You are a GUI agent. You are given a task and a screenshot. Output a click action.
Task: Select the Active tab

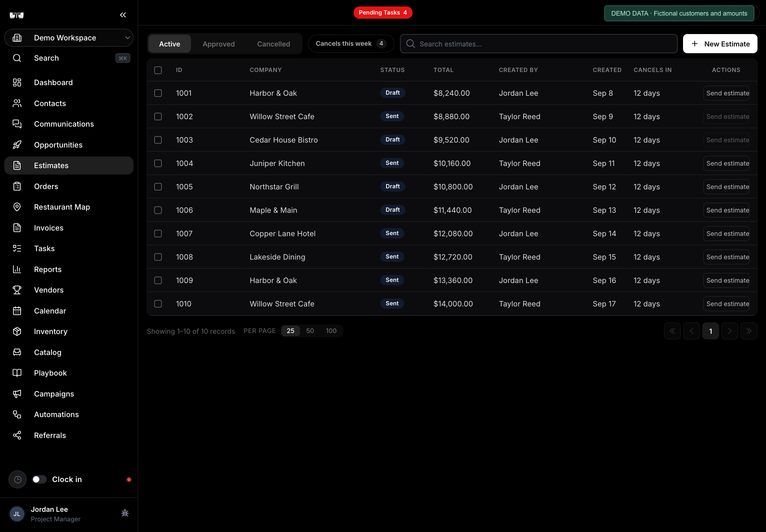pyautogui.click(x=170, y=44)
